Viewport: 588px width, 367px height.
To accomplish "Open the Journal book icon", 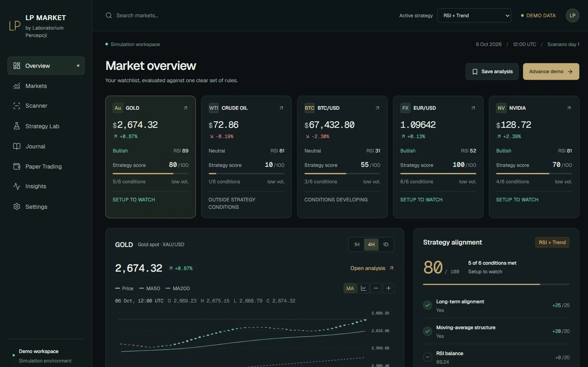I will (x=16, y=146).
